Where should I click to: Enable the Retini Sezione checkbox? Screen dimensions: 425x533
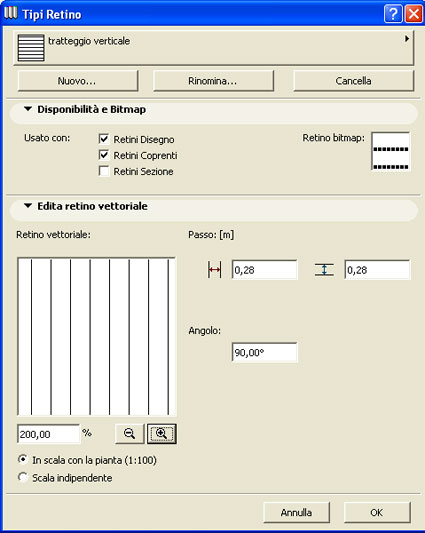104,171
